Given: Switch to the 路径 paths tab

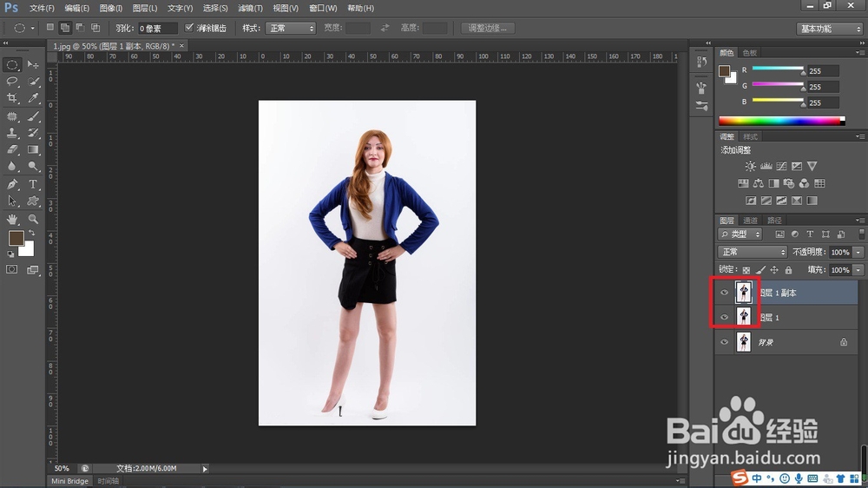Looking at the screenshot, I should click(774, 221).
